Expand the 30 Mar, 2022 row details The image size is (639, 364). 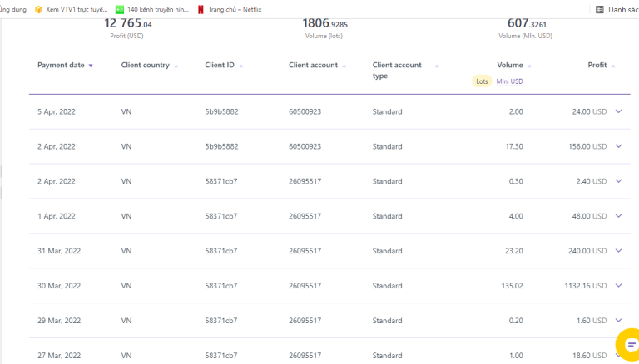[x=618, y=286]
